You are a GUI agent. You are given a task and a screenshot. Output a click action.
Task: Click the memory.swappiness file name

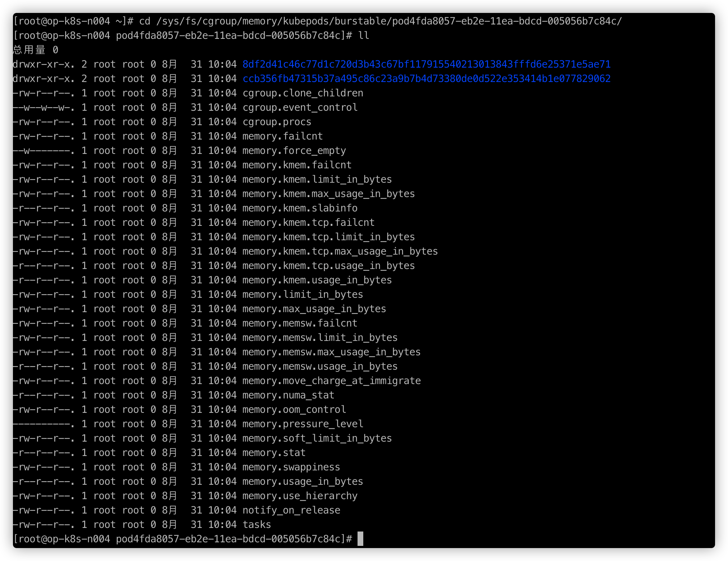click(x=291, y=467)
